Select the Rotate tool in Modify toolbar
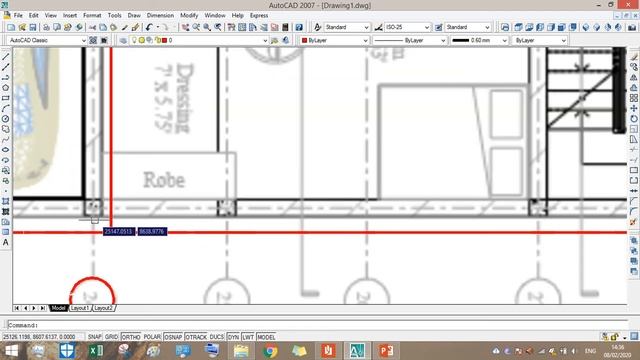Screen dimensions: 640x360 [x=633, y=119]
